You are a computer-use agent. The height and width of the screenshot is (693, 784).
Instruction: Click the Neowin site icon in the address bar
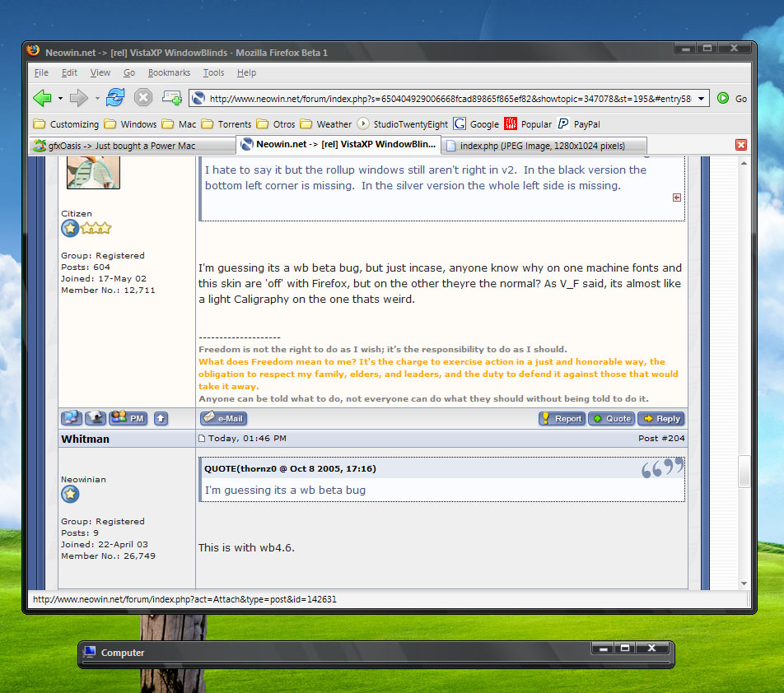(x=198, y=99)
